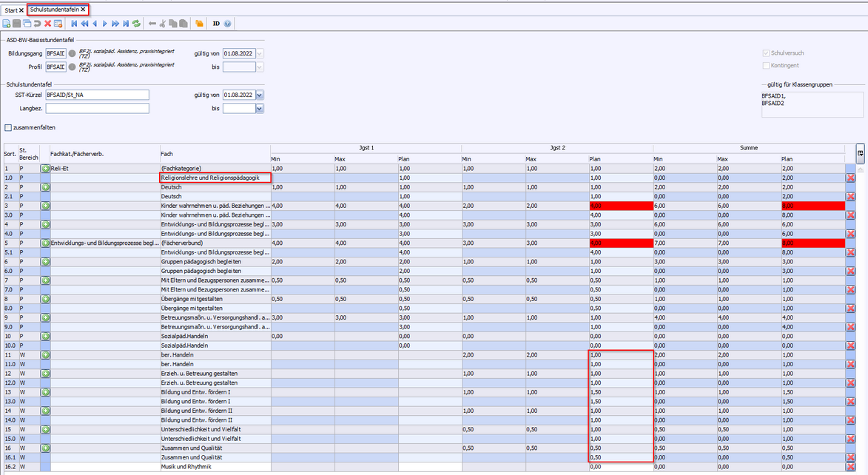Screen dimensions: 868x475
Task: Click the scissors cut icon
Action: click(x=163, y=24)
